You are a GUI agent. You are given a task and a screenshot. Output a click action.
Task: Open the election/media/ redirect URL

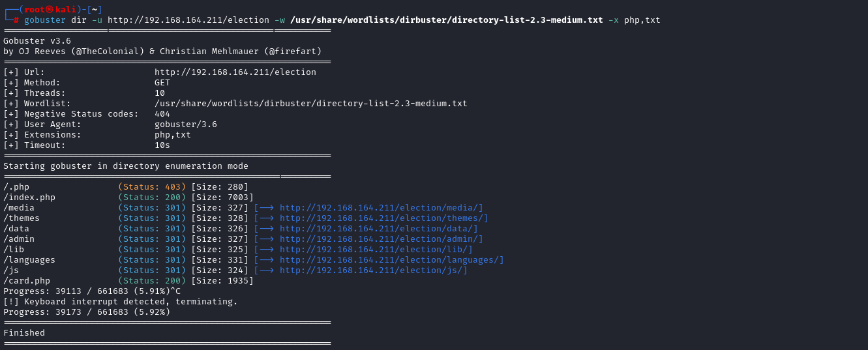[381, 208]
